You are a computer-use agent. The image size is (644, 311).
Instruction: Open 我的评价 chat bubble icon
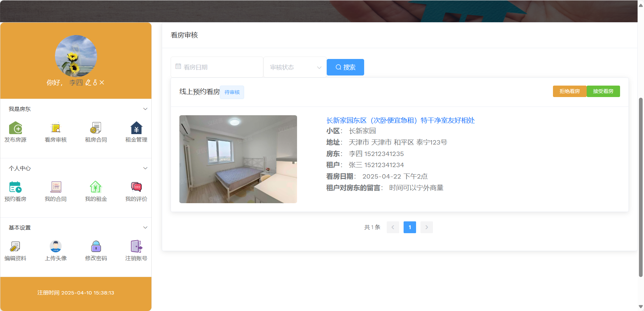click(136, 187)
